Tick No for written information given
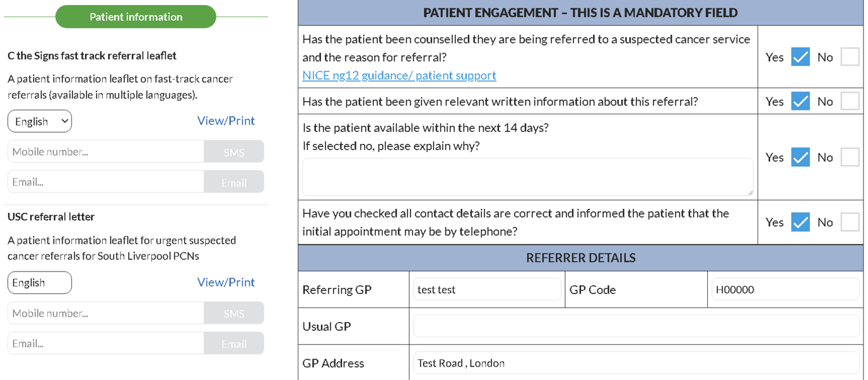This screenshot has height=380, width=868. coord(850,101)
